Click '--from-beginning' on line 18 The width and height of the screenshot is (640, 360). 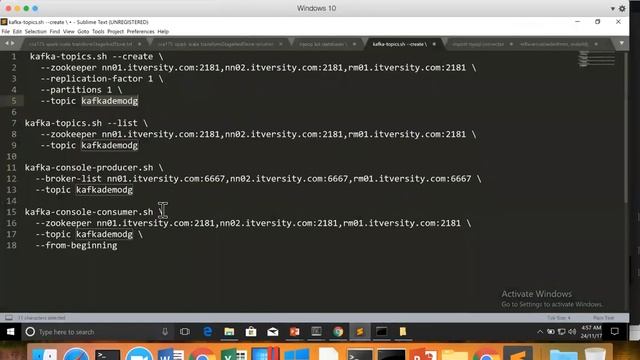click(76, 245)
